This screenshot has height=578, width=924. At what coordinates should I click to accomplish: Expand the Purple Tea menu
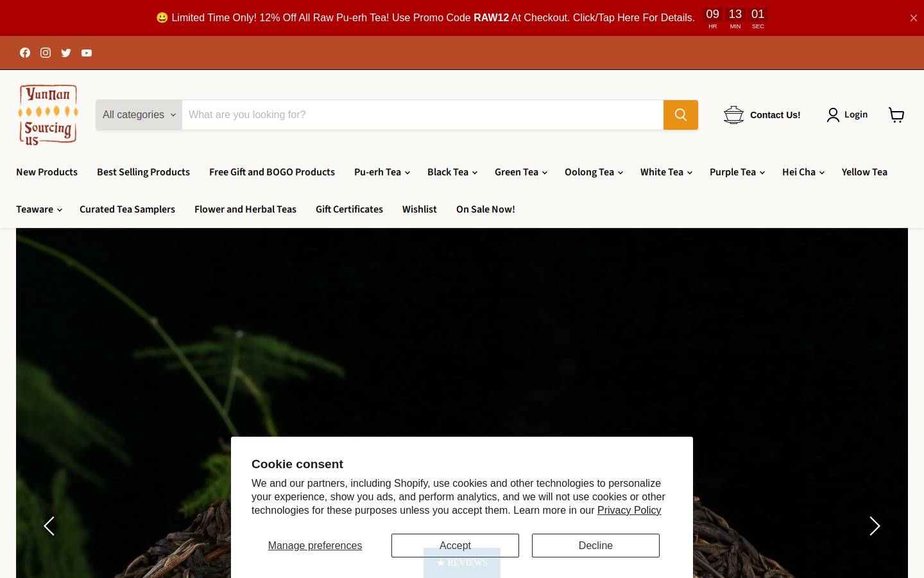pyautogui.click(x=737, y=172)
